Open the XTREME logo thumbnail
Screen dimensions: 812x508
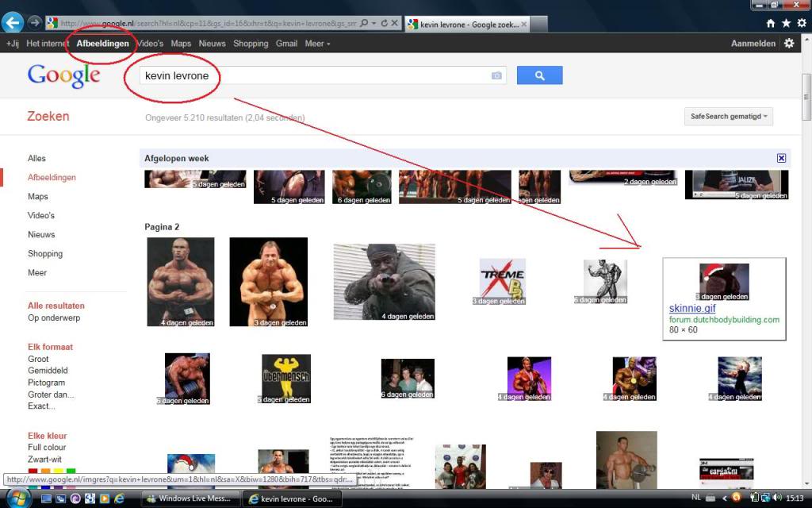pos(502,282)
